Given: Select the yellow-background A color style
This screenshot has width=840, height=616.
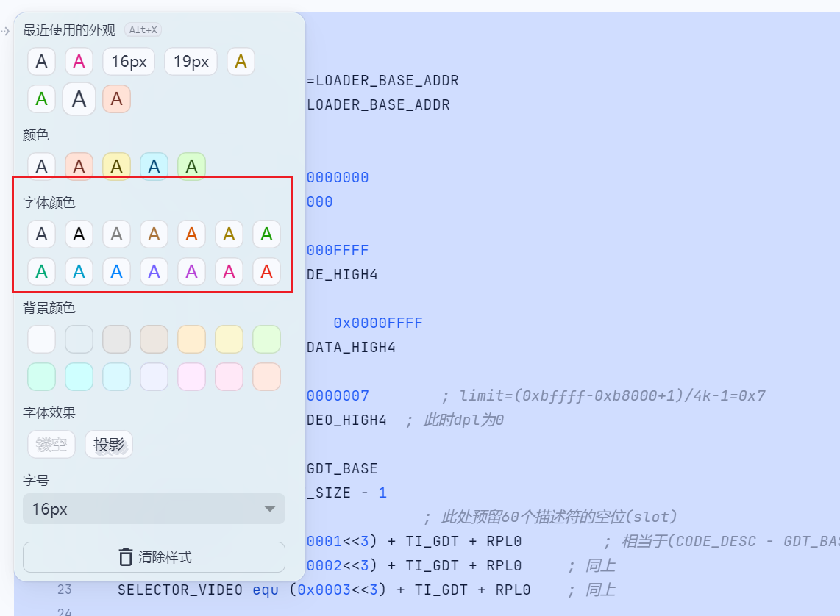Looking at the screenshot, I should pos(116,167).
